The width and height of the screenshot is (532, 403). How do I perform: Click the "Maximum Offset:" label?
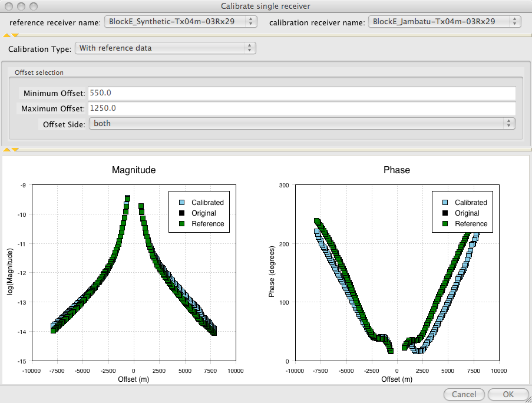coord(53,108)
